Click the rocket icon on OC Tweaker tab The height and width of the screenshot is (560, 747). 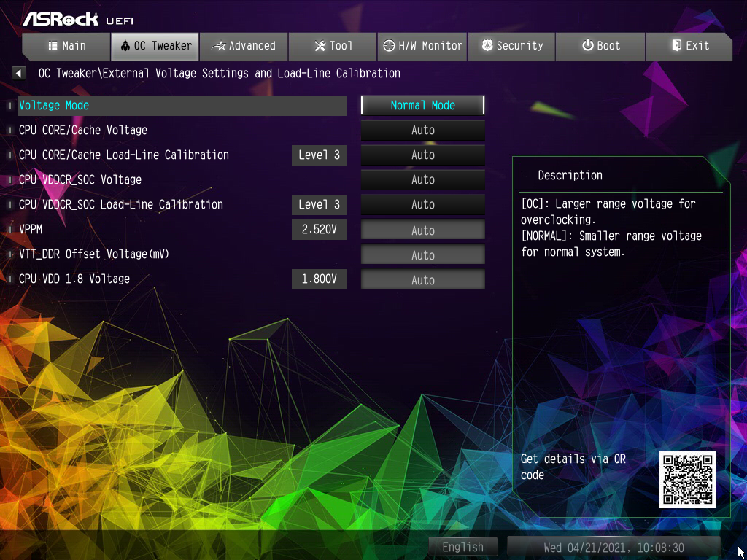[125, 46]
